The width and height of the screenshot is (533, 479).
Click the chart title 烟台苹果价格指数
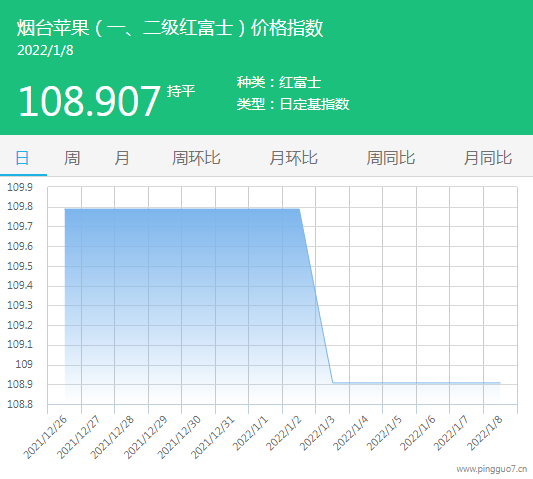170,28
